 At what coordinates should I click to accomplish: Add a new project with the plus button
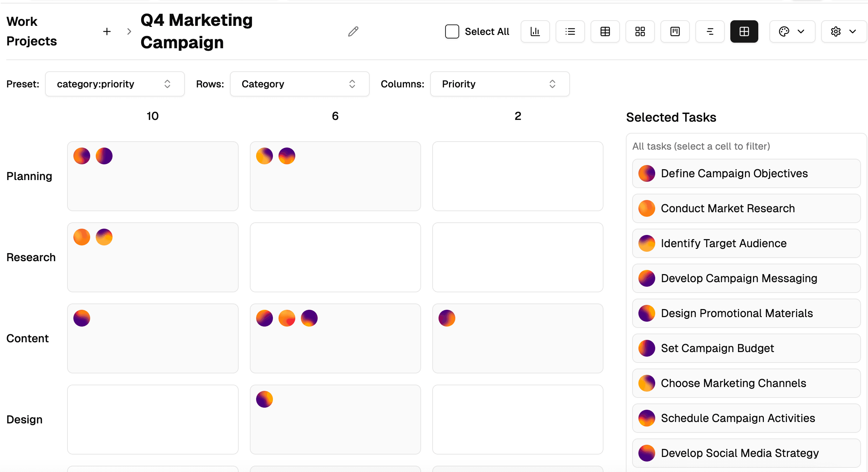click(x=107, y=31)
